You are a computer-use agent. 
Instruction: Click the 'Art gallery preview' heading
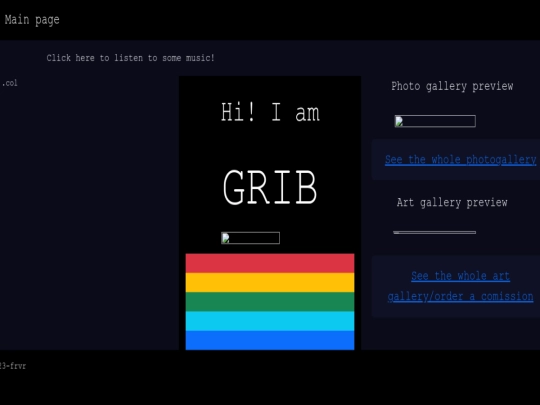452,202
